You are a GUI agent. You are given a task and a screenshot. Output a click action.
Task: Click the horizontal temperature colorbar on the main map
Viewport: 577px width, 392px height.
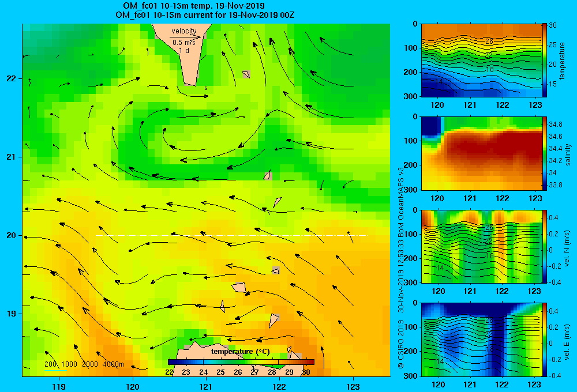pos(241,362)
